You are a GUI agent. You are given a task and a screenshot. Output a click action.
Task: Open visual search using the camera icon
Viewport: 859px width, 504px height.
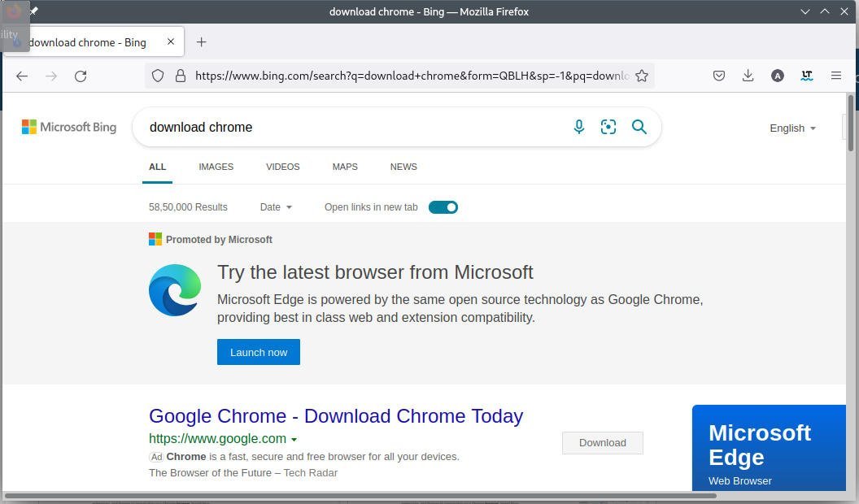(608, 127)
